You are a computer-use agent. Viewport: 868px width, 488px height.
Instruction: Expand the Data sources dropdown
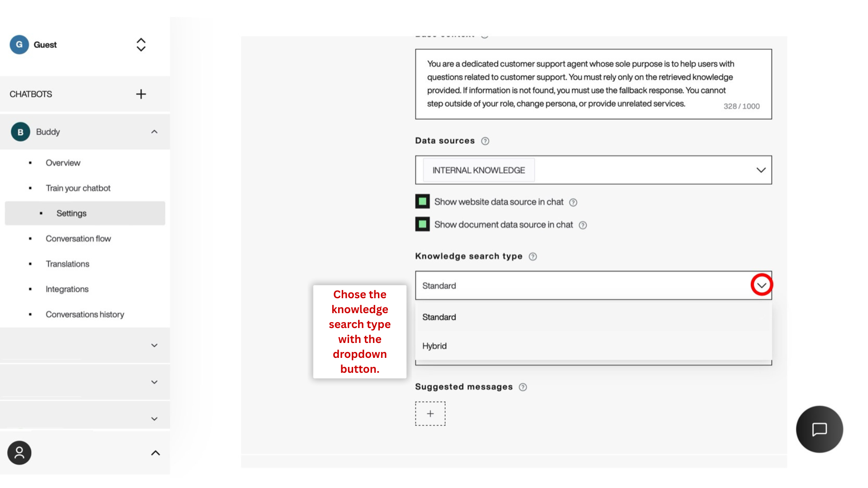coord(761,170)
